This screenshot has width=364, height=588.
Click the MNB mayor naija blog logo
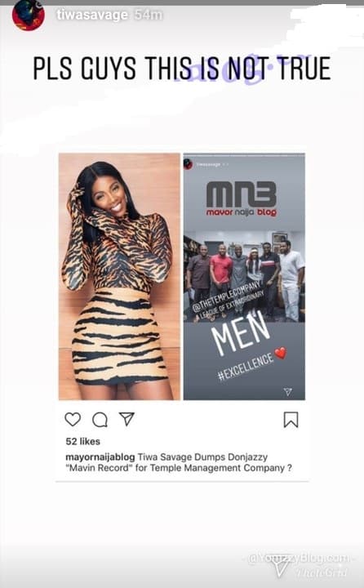[x=242, y=198]
